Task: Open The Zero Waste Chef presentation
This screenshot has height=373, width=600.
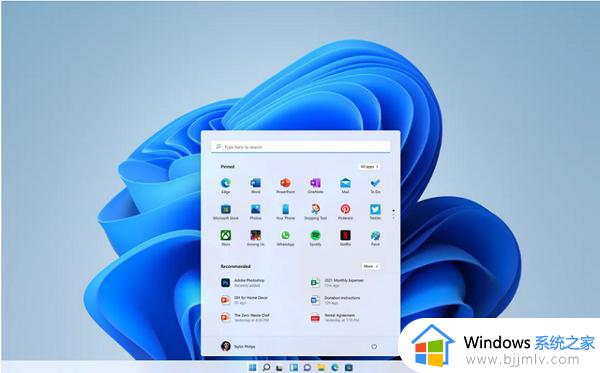Action: pos(245,318)
